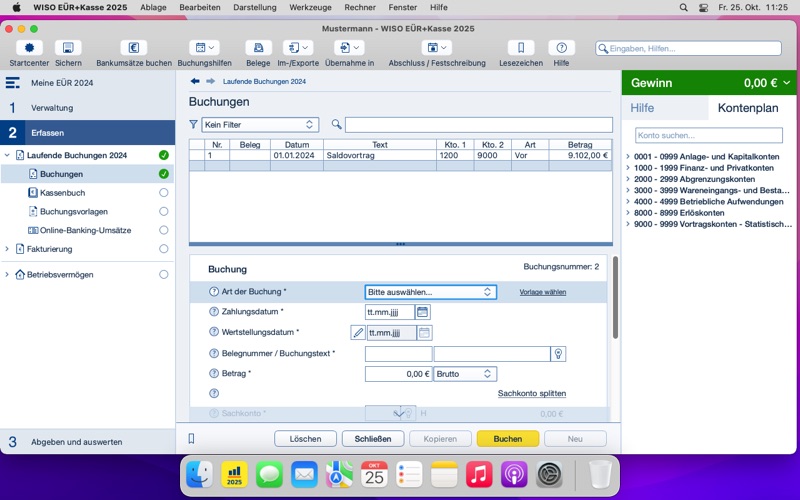Open the Im-/Exporte toolbar menu

click(x=298, y=48)
